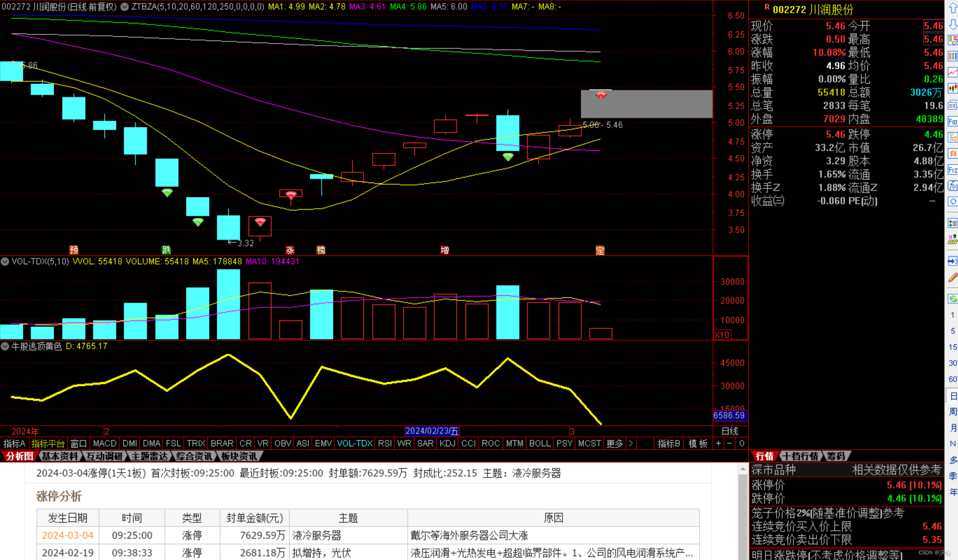Click the 2024-03-04 date in 涨停分析 table
This screenshot has width=958, height=560.
coord(68,535)
